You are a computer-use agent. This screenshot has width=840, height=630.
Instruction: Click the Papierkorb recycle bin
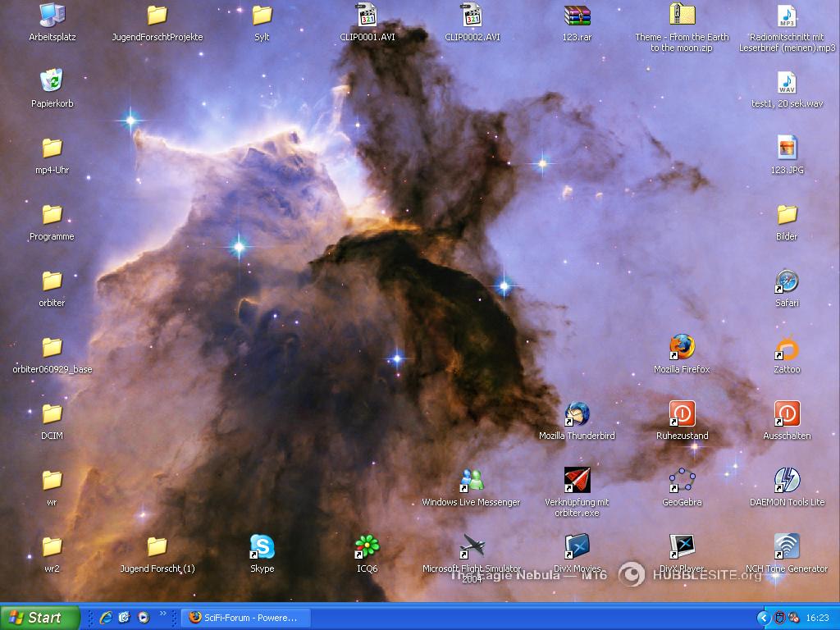click(x=52, y=82)
